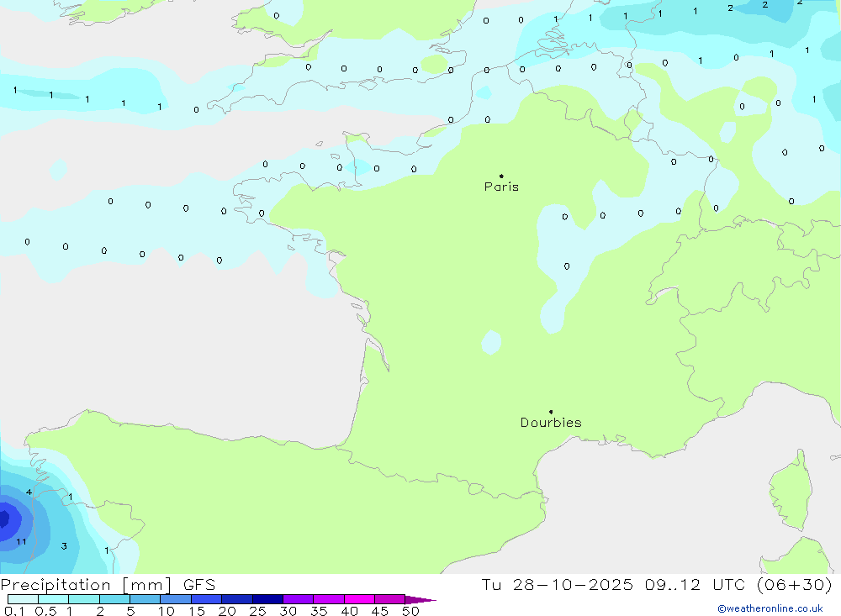Click the over-50 mm legend arrow tip
Viewport: 841px width, 616px height.
(x=421, y=599)
